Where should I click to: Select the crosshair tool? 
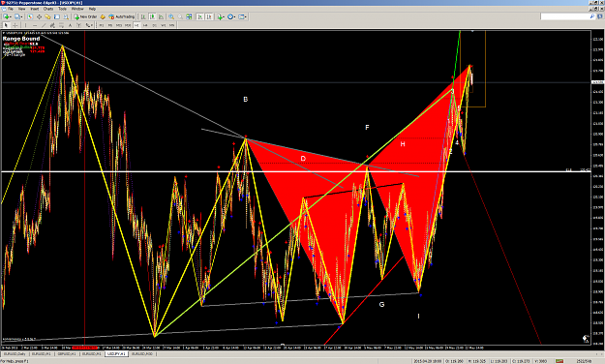15,25
